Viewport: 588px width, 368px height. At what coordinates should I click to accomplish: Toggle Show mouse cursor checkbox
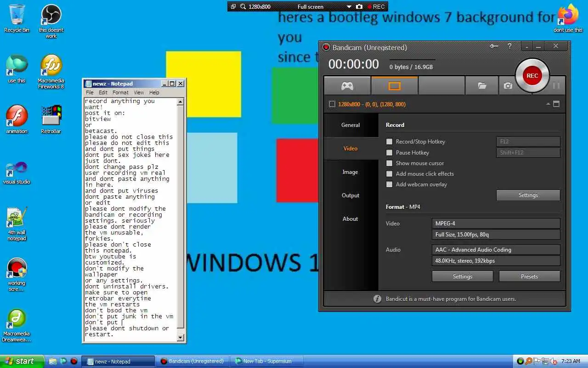[390, 163]
